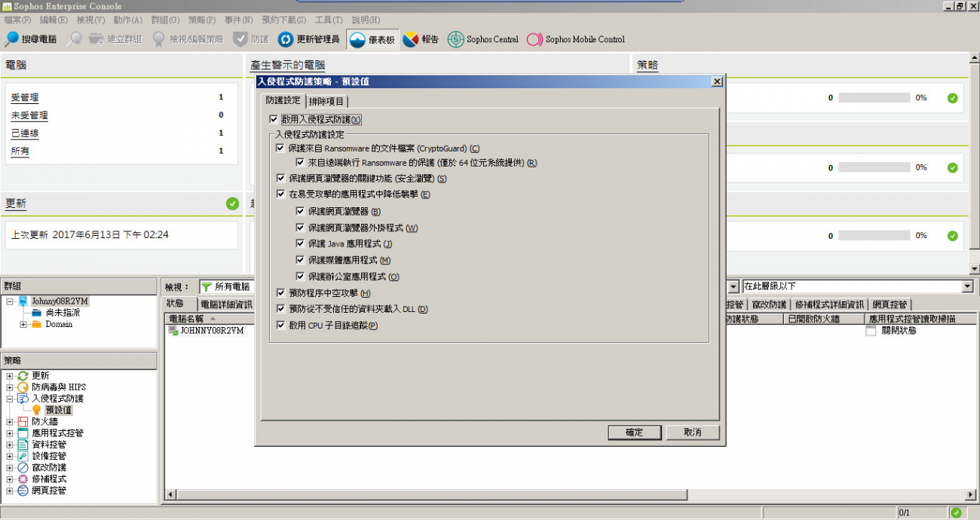
Task: Expand the 網頁控管 policy tree node
Action: [10, 491]
